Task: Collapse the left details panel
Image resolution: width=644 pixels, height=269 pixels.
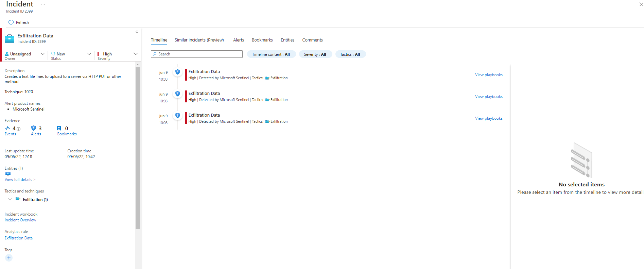Action: 137,32
